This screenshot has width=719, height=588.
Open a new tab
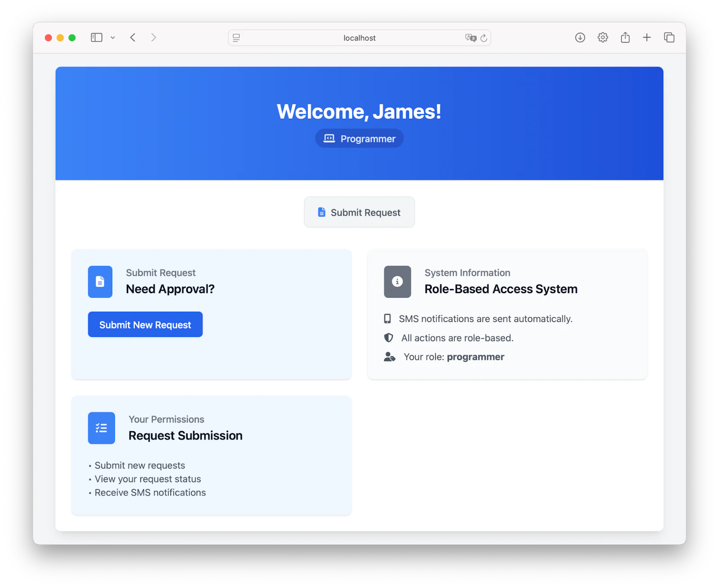[647, 37]
